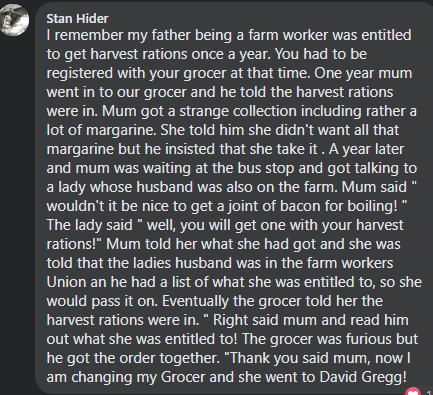Click the word 'Union' in the comment

tap(66, 282)
